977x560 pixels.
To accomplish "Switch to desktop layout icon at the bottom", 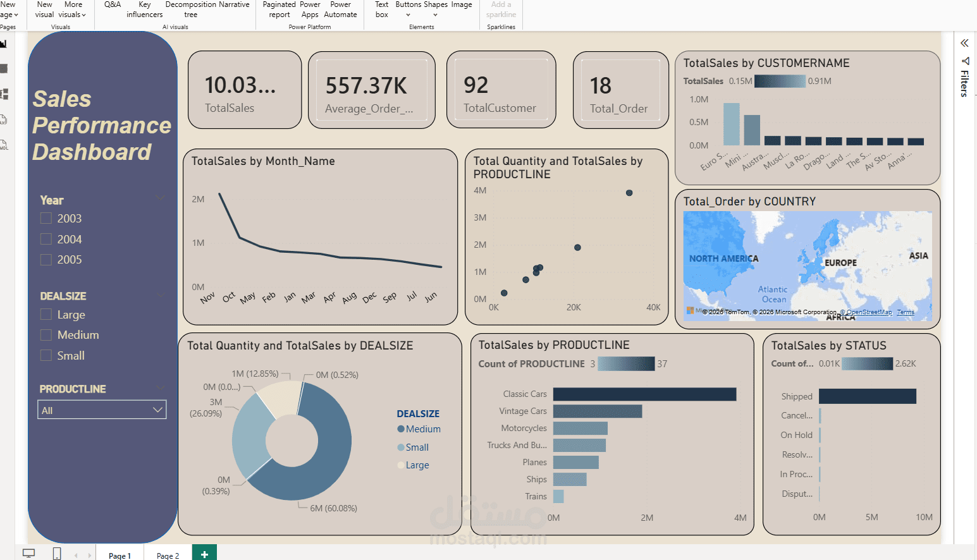I will 28,553.
